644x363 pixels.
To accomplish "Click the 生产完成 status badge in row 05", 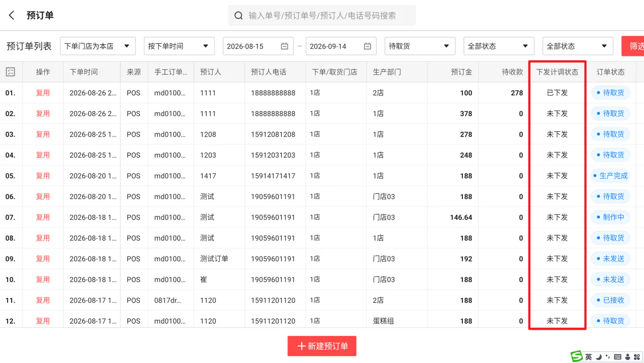I will point(610,176).
